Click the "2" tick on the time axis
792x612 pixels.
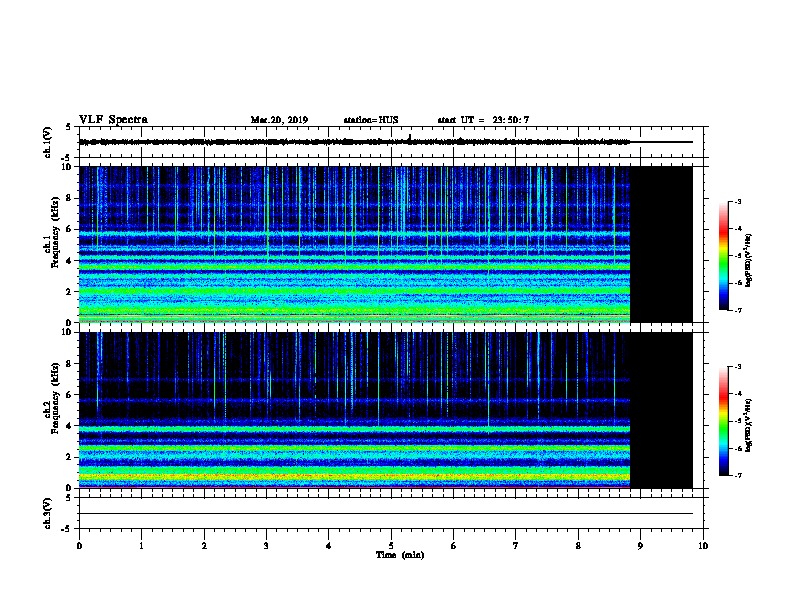(204, 546)
